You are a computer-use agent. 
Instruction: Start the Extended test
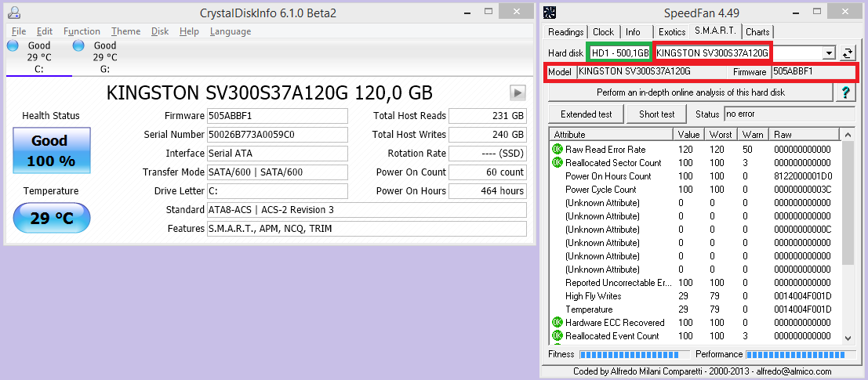(x=586, y=114)
